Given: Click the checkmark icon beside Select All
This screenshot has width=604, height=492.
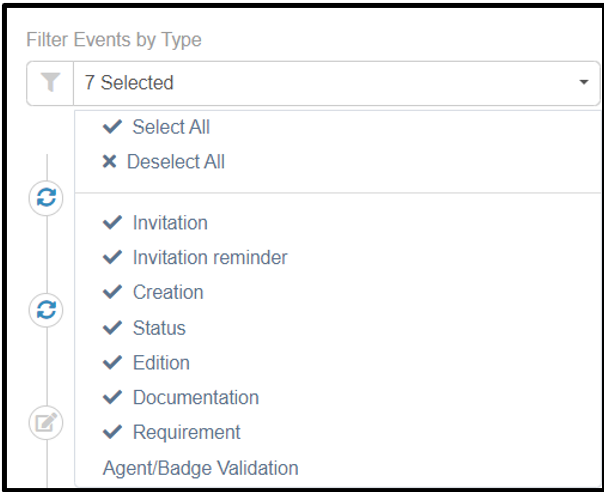Looking at the screenshot, I should [x=113, y=127].
